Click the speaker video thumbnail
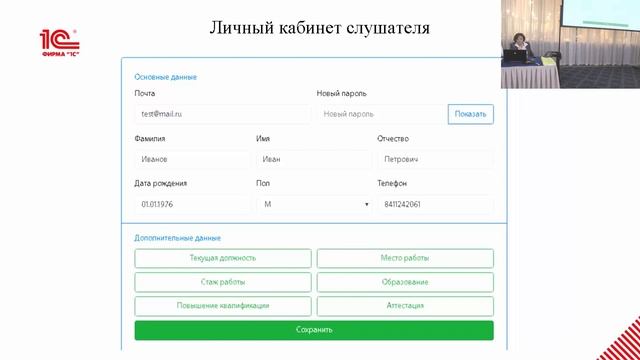 click(x=571, y=44)
